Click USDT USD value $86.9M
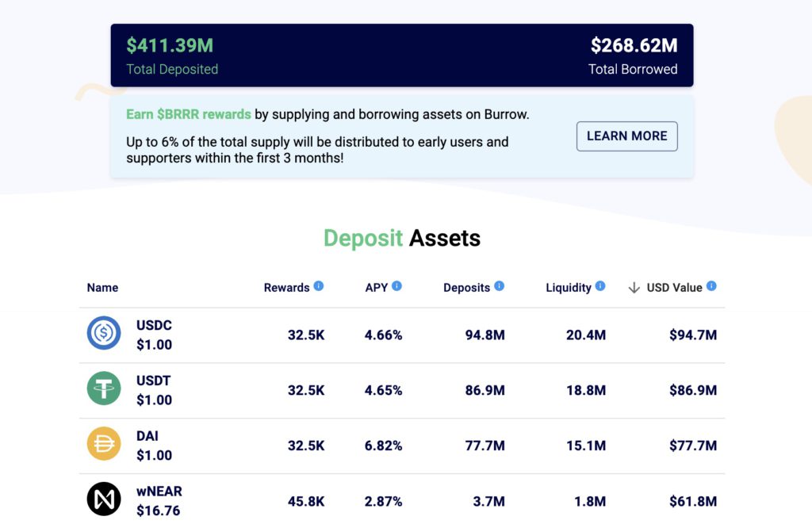Image resolution: width=812 pixels, height=528 pixels. click(693, 390)
